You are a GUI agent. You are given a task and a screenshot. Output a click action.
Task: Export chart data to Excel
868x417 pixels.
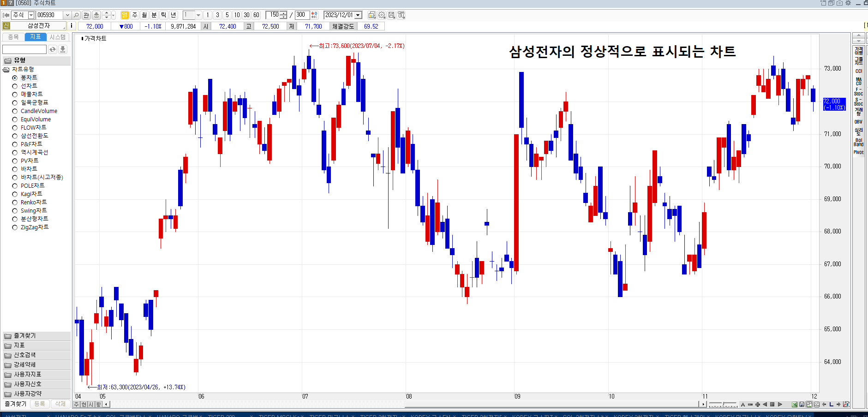795,405
